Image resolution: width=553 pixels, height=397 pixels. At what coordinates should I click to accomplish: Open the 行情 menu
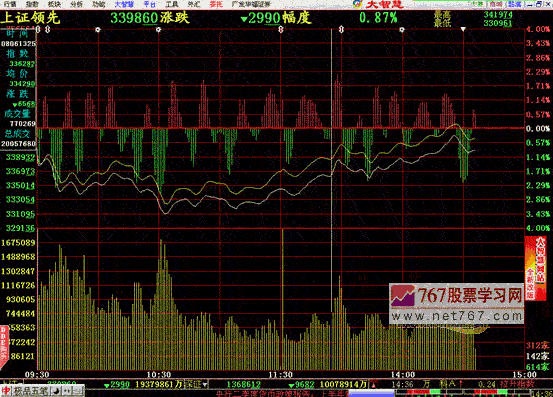(10, 4)
